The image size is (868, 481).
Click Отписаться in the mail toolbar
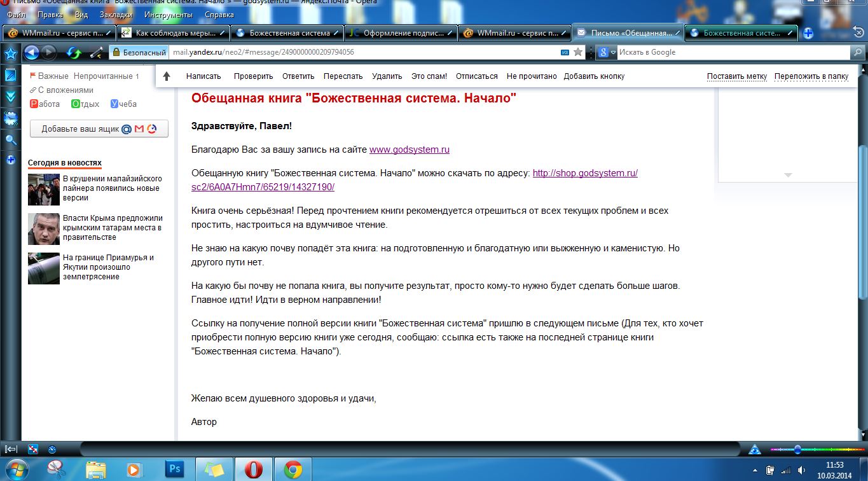477,76
